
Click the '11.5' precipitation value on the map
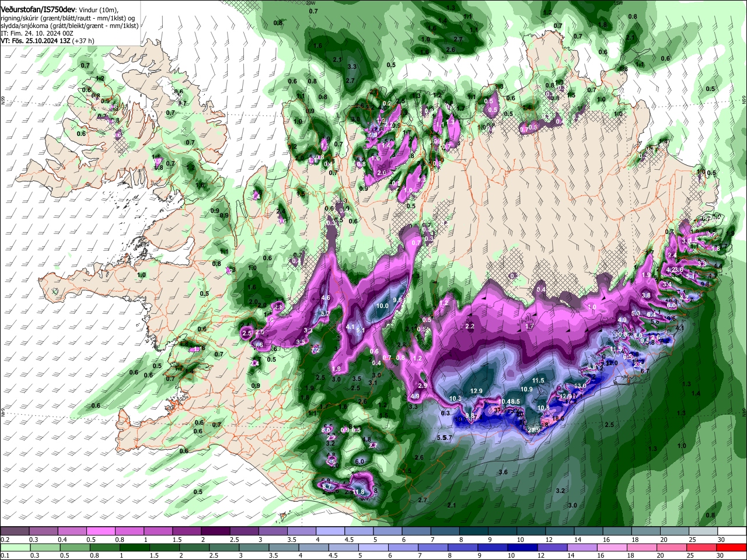[x=537, y=380]
